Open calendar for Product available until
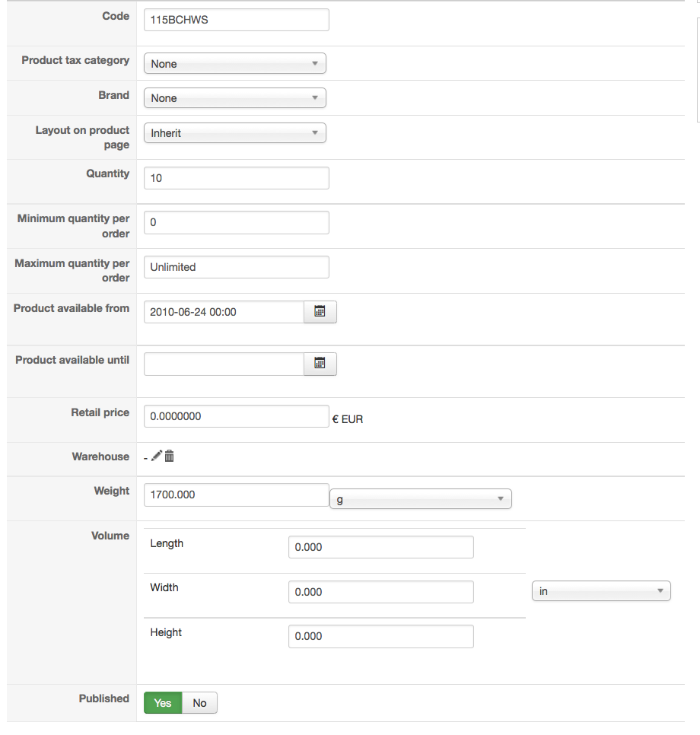 click(x=320, y=364)
